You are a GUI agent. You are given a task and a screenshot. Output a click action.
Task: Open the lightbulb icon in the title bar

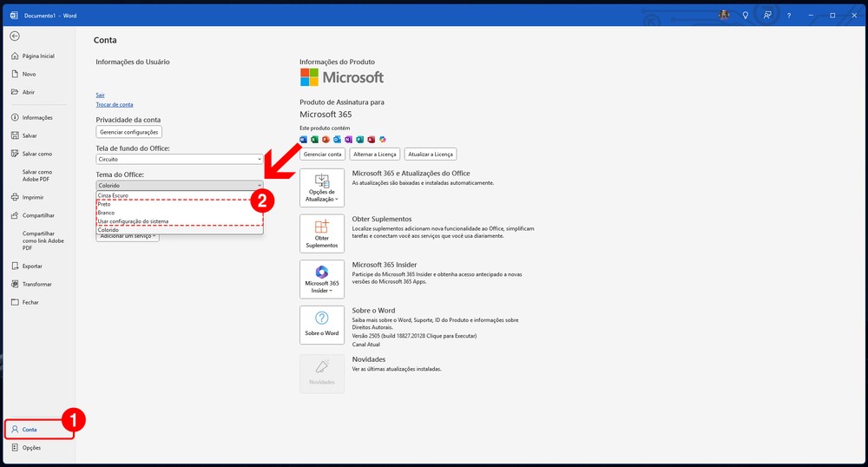pyautogui.click(x=746, y=15)
